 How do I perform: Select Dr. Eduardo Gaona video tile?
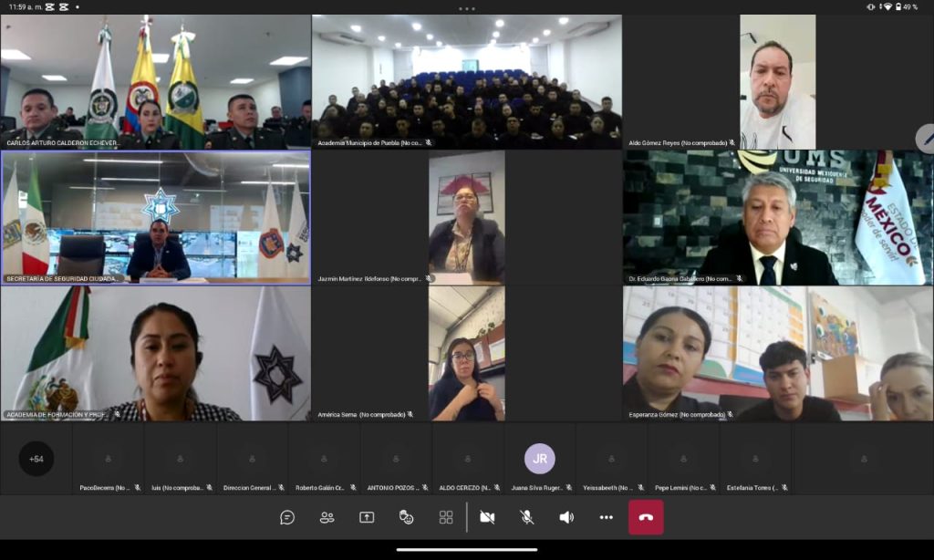tap(777, 217)
